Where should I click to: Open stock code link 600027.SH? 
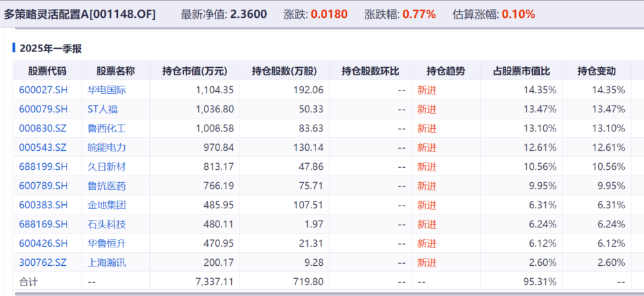(43, 90)
